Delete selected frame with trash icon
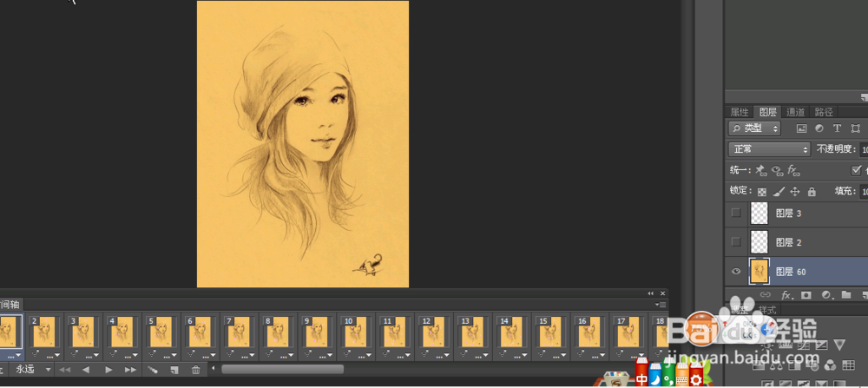868x388 pixels. point(196,370)
